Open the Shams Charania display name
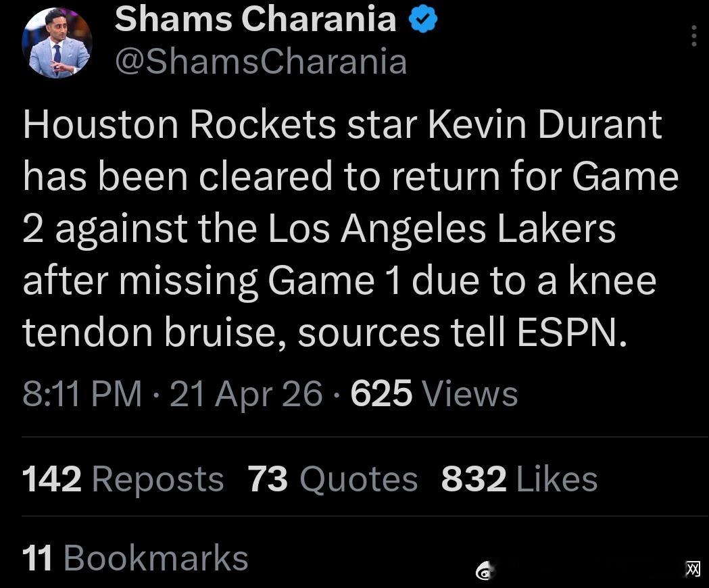This screenshot has width=709, height=588. click(x=255, y=19)
